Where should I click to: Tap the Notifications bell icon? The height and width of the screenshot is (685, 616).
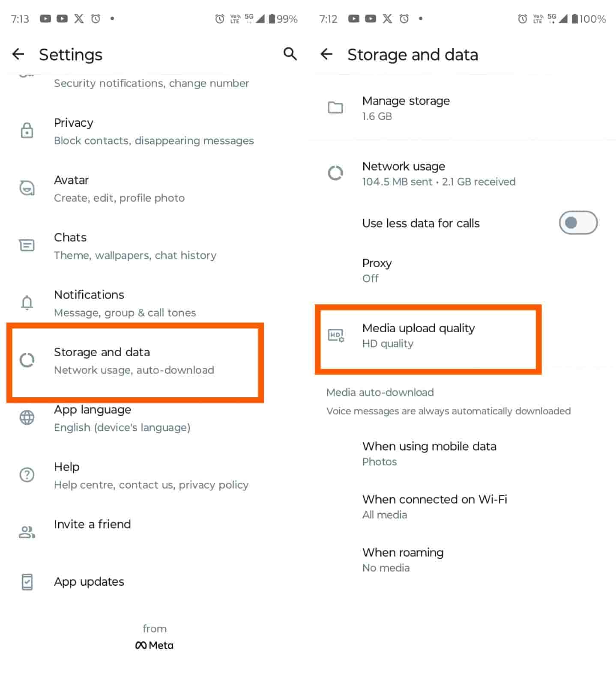pyautogui.click(x=27, y=303)
